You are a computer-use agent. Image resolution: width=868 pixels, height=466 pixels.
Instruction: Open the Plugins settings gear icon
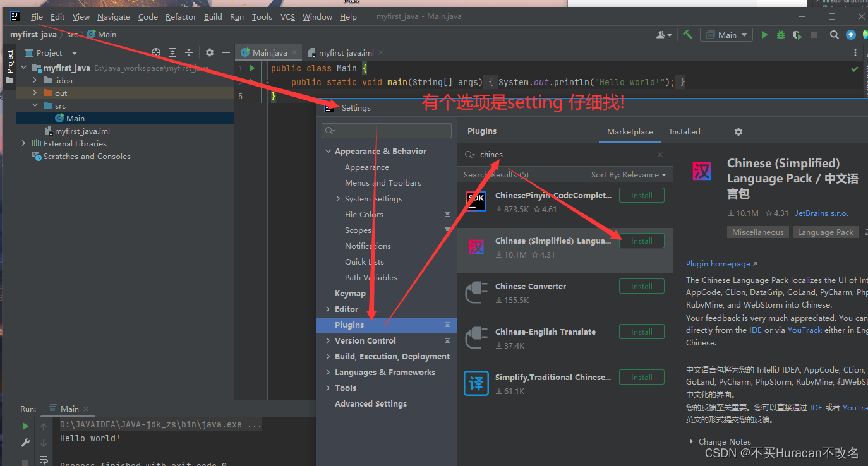click(x=738, y=131)
